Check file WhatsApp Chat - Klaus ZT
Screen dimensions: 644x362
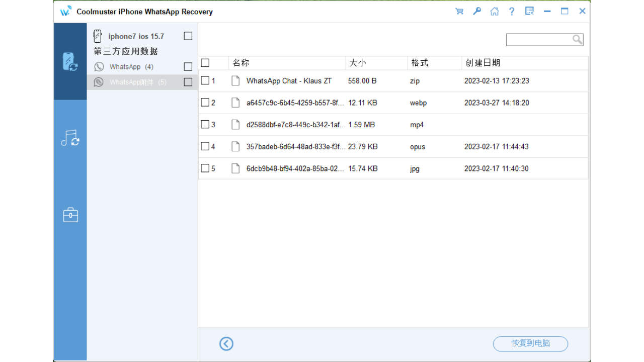coord(205,80)
